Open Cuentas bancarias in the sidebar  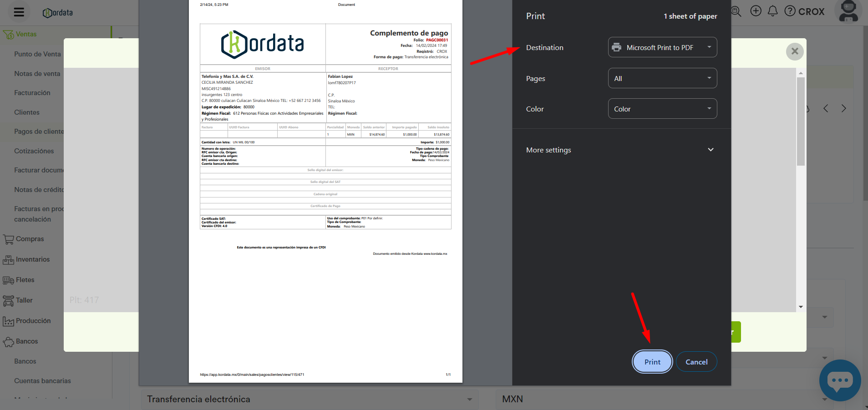point(42,381)
